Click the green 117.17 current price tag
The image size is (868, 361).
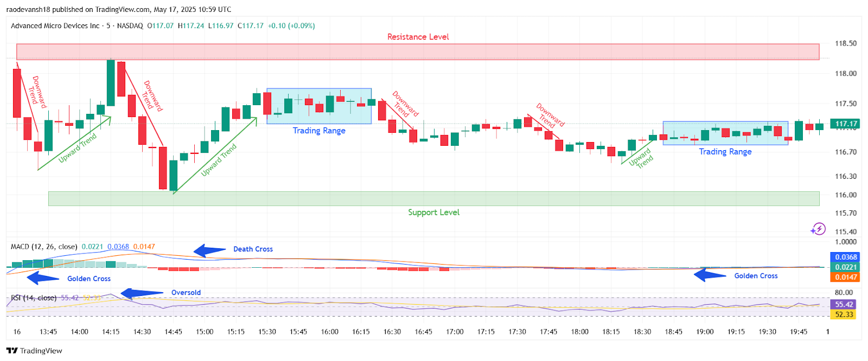click(845, 124)
